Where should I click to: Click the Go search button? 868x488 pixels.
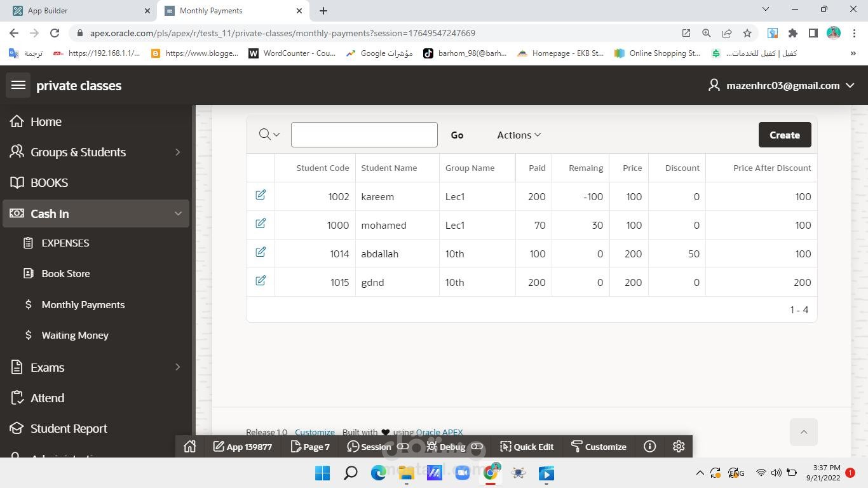pyautogui.click(x=457, y=135)
